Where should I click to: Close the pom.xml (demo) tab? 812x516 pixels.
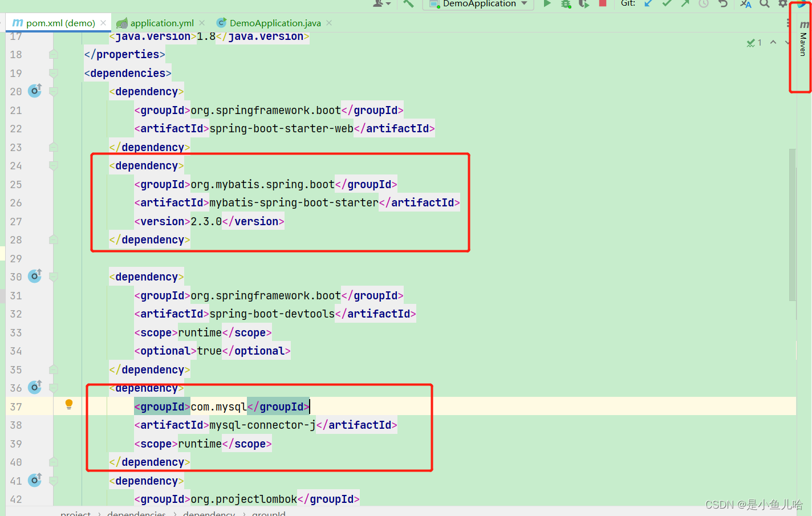[103, 23]
